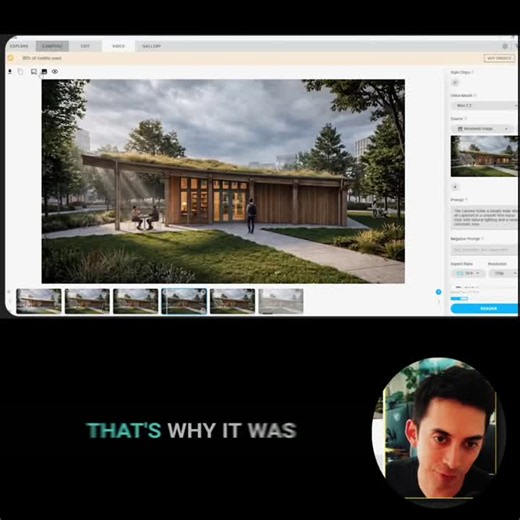Select the highlighted fourth render thumbnail
This screenshot has height=520, width=520.
pos(184,301)
